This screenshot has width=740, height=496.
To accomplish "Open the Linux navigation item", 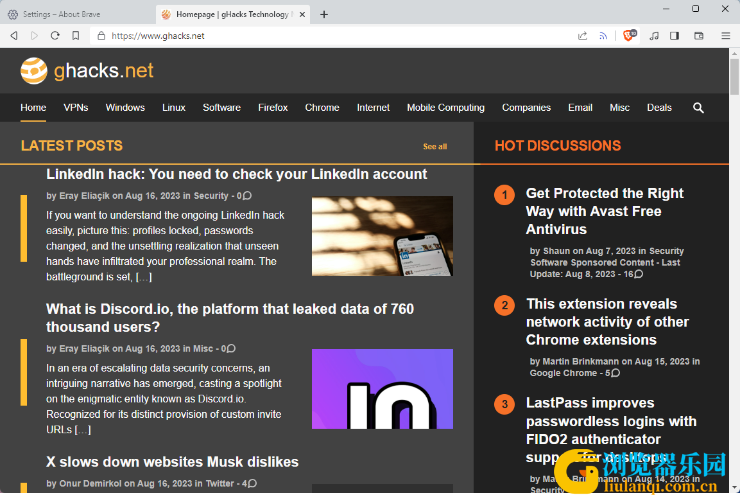I will click(x=174, y=108).
